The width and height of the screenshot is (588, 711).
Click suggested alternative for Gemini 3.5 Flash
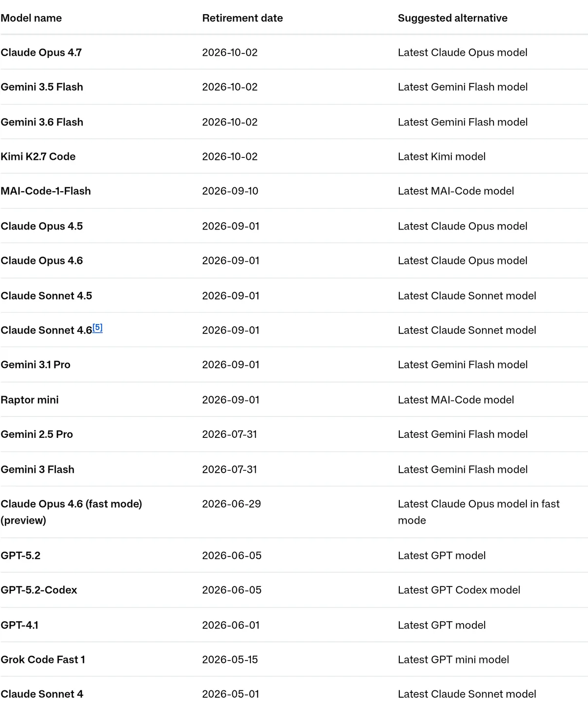(463, 87)
